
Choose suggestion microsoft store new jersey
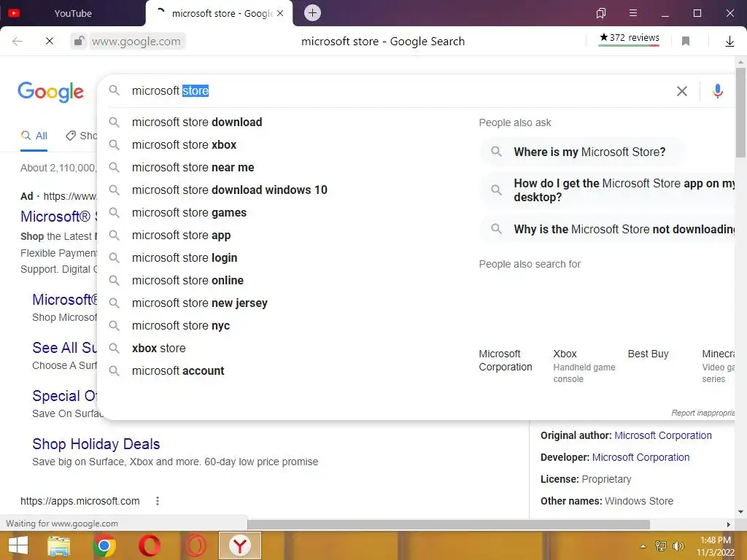(x=199, y=303)
